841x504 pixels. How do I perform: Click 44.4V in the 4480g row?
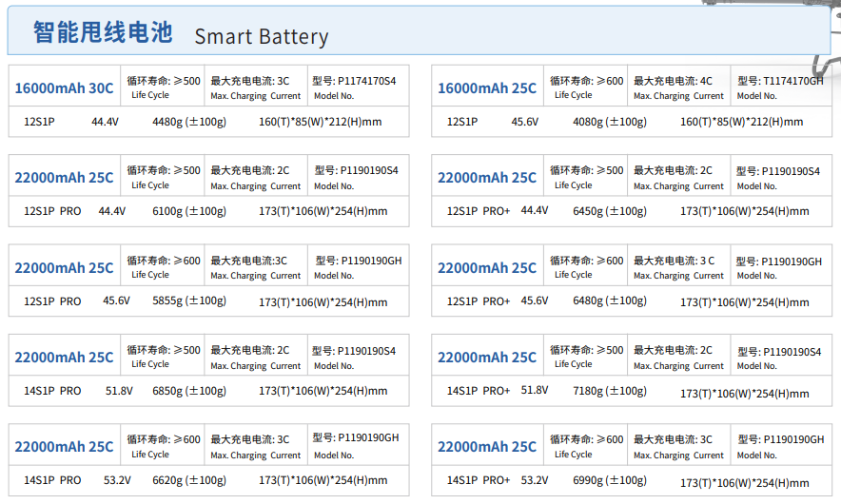(105, 122)
